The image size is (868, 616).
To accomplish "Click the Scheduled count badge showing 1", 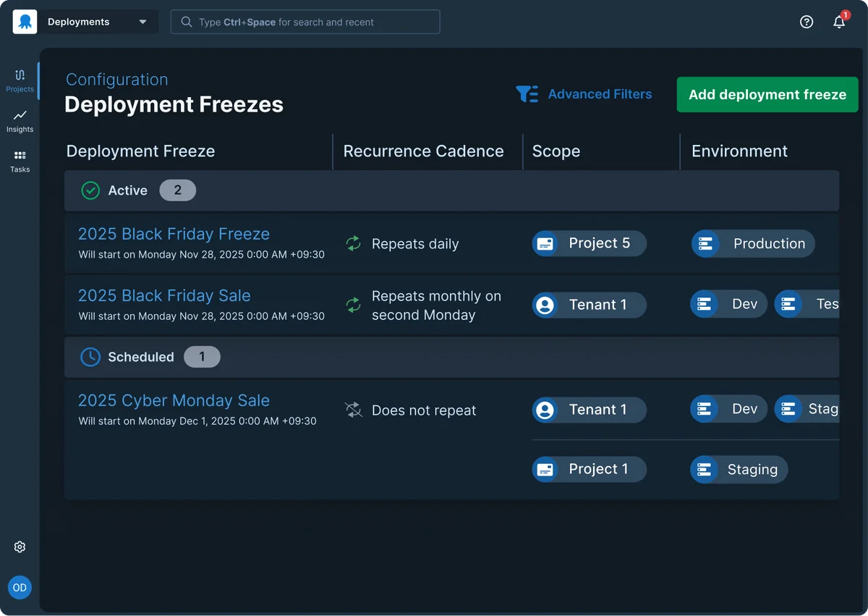I will tap(202, 357).
